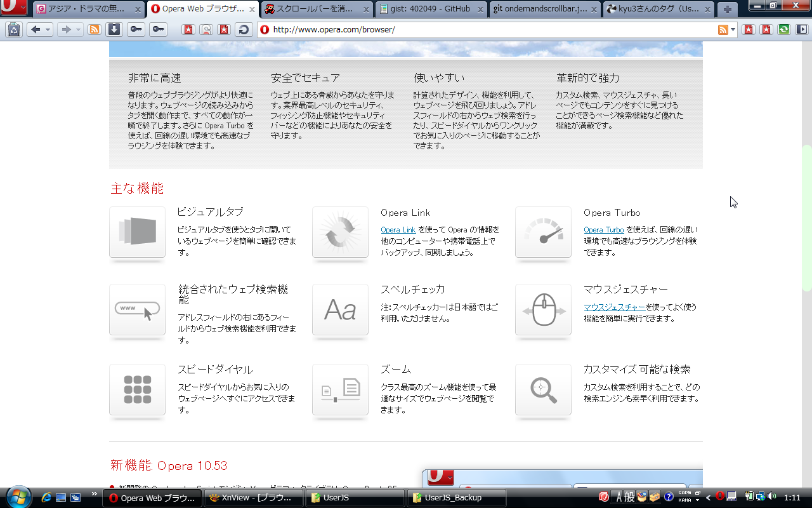Click the first key wand button
The height and width of the screenshot is (508, 812).
point(136,29)
